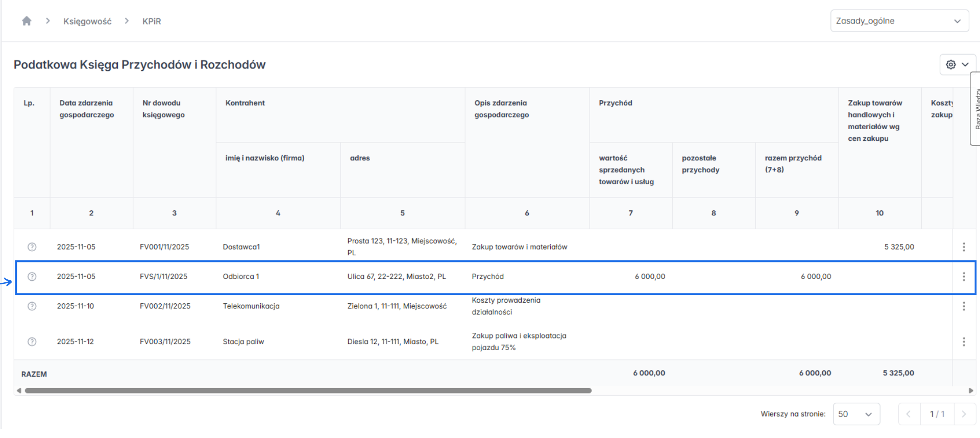Click help icon for Telekomunikacja row
The width and height of the screenshot is (980, 438).
coord(32,306)
